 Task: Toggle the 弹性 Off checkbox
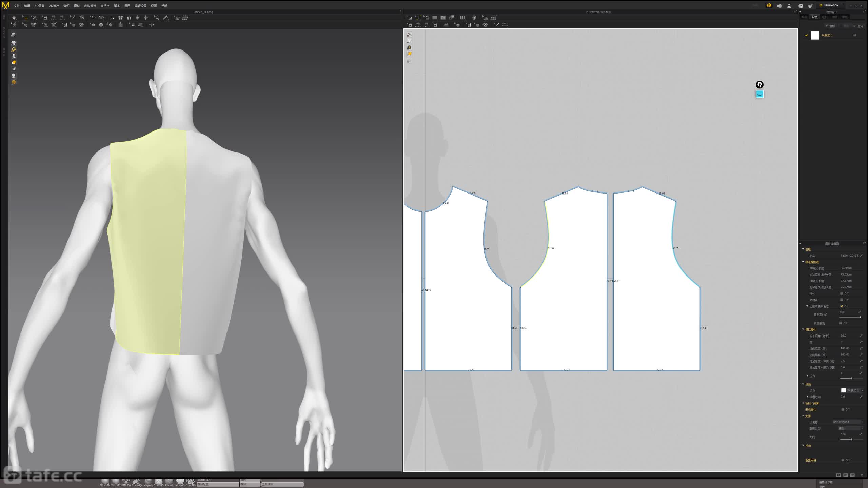coord(842,293)
